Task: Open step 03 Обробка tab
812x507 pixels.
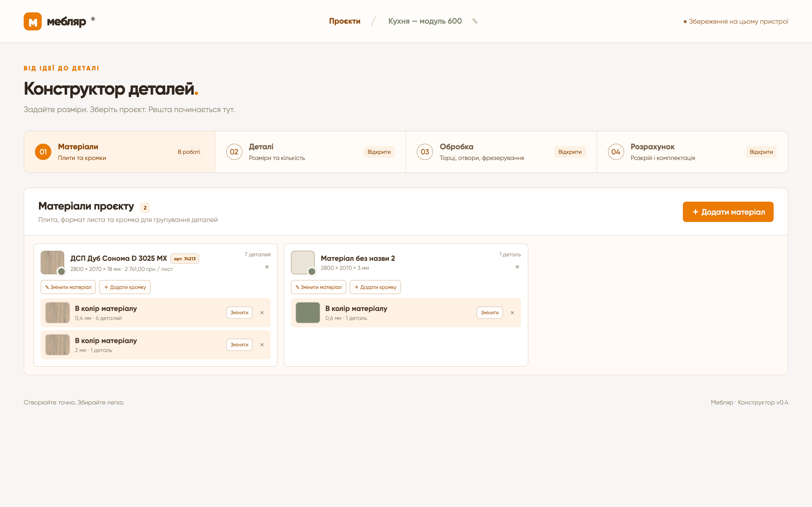Action: tap(501, 152)
